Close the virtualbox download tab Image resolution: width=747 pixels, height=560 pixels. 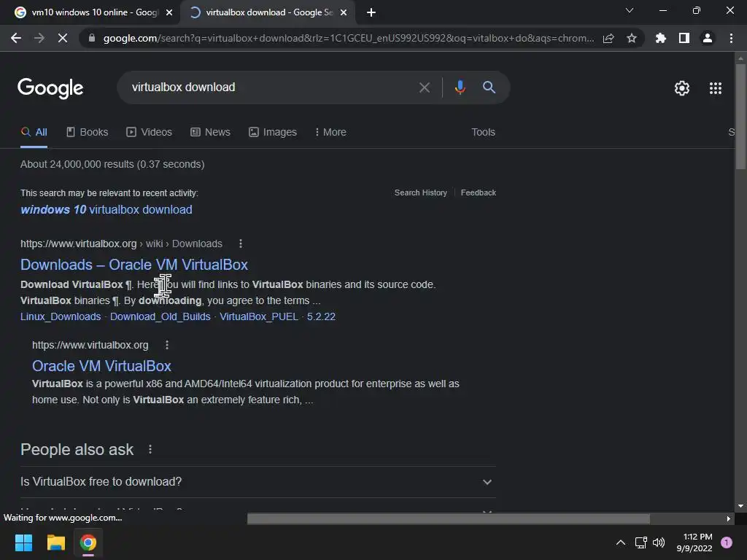click(x=344, y=13)
